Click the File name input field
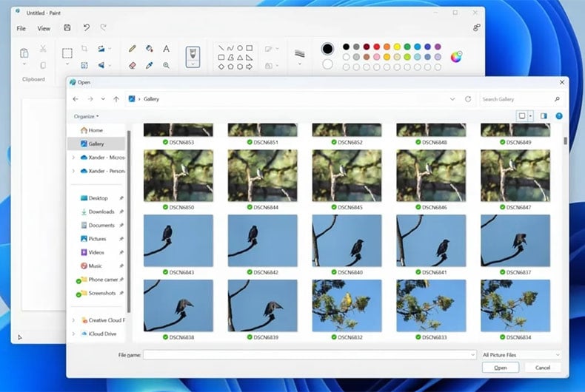 [x=310, y=355]
